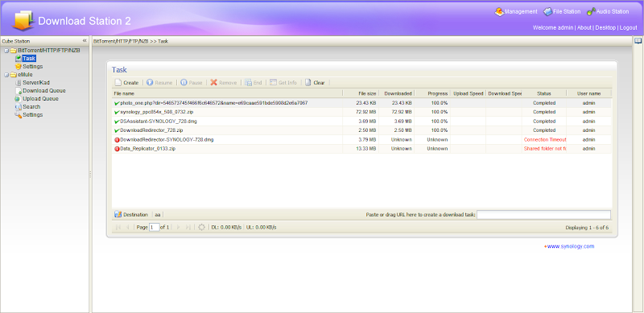
Task: Click the Destination button
Action: click(131, 214)
